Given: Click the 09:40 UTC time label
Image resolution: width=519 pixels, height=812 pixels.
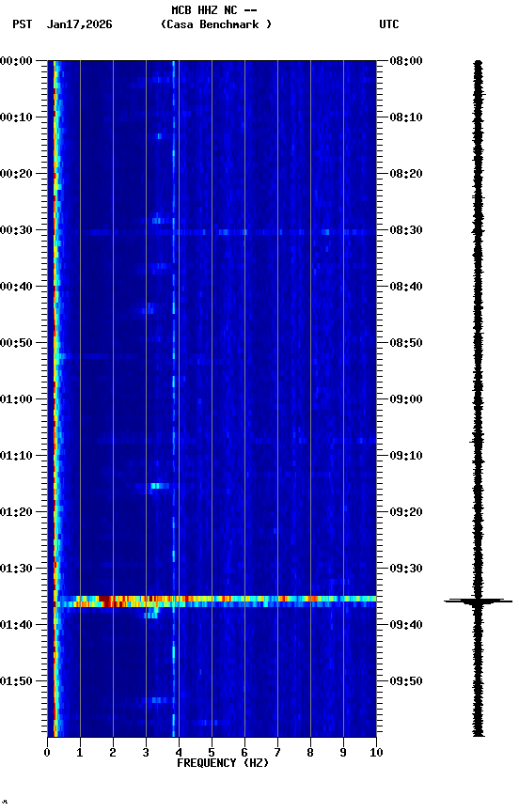Looking at the screenshot, I should pos(406,625).
